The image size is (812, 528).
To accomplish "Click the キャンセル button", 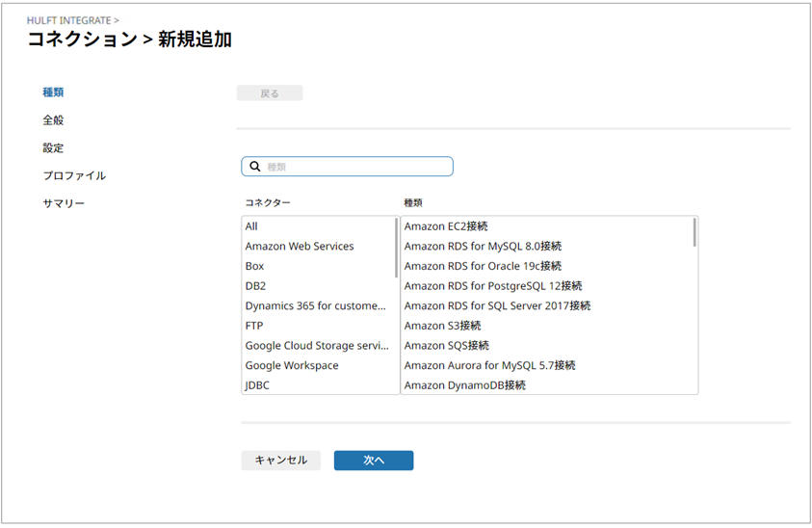I will tap(280, 461).
